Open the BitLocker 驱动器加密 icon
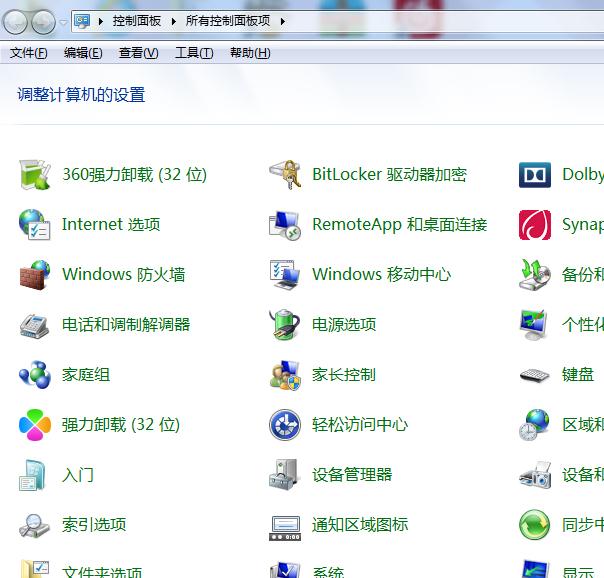This screenshot has height=578, width=604. click(285, 175)
